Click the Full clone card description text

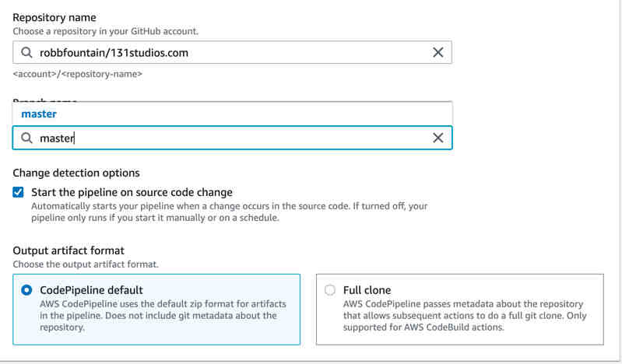point(463,315)
